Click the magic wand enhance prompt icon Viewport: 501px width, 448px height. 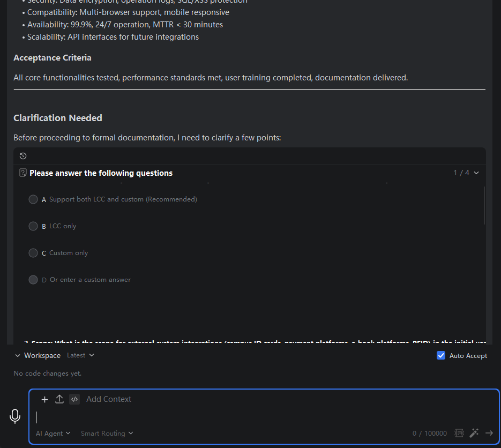474,433
